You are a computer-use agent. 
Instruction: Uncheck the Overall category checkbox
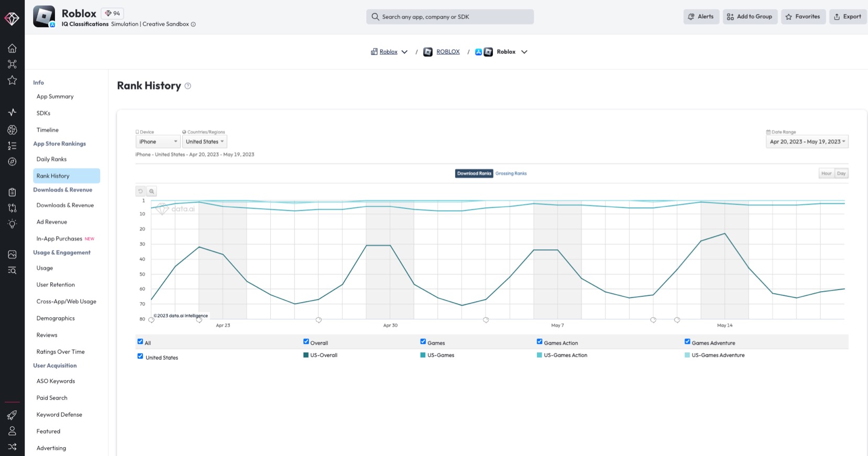[x=306, y=342]
